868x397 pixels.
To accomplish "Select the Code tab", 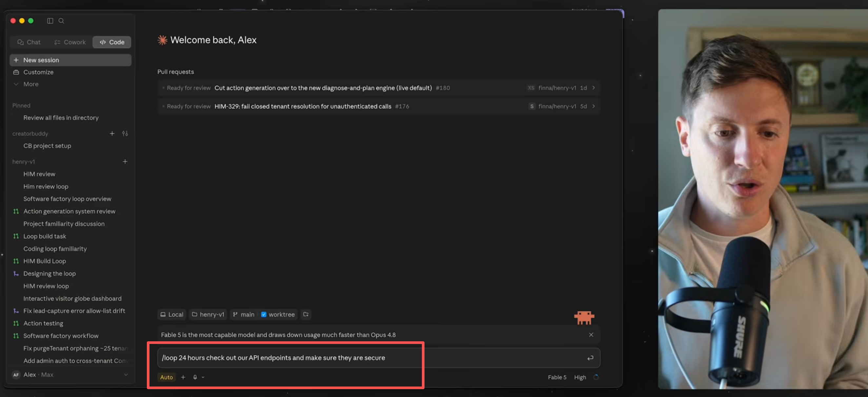I will (112, 43).
